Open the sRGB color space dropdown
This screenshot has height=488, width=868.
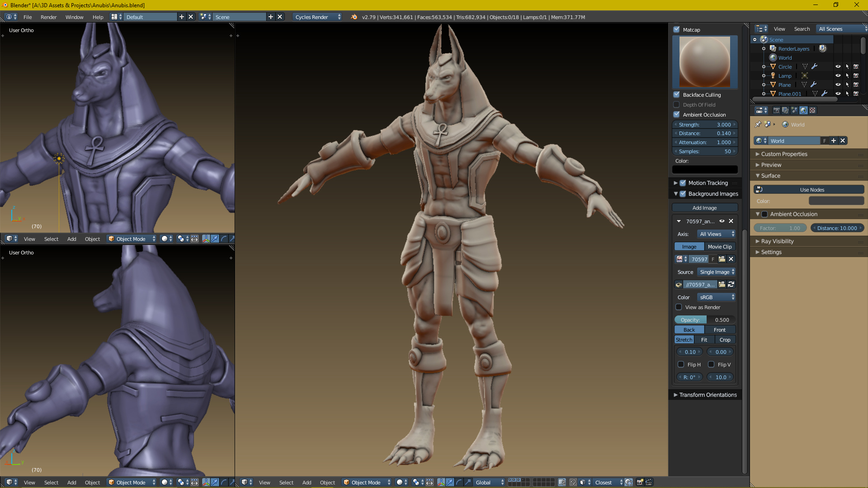pos(717,297)
